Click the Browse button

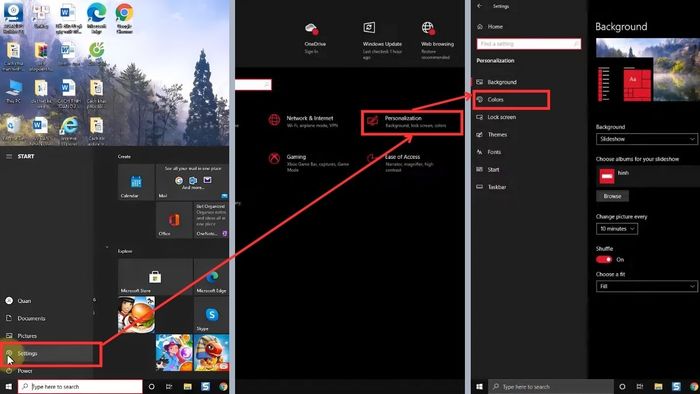pos(612,196)
